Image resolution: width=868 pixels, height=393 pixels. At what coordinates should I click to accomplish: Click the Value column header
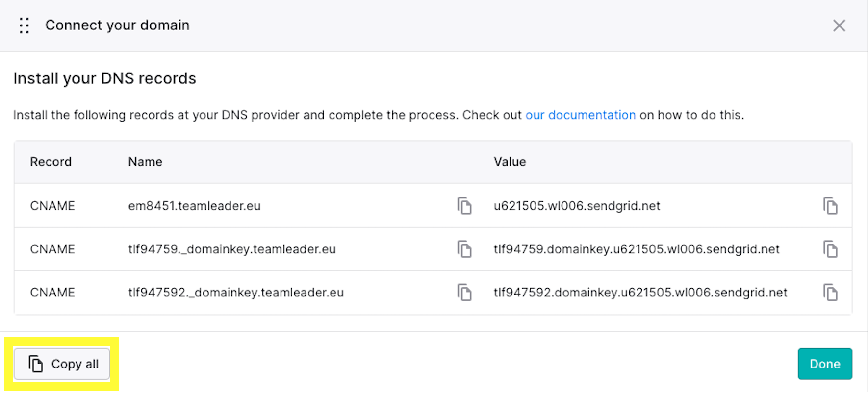tap(510, 162)
